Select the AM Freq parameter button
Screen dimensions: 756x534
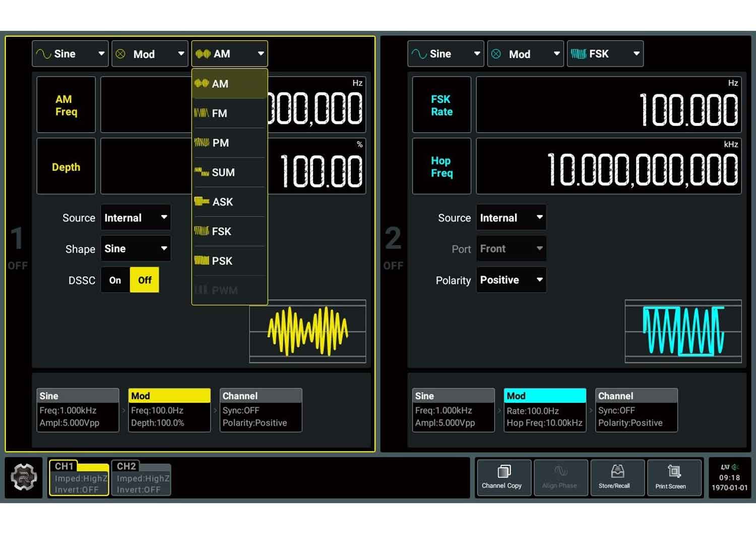[66, 105]
